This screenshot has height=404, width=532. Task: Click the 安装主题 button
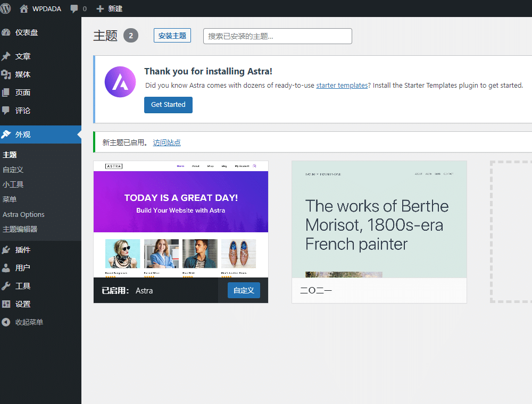[x=172, y=36]
